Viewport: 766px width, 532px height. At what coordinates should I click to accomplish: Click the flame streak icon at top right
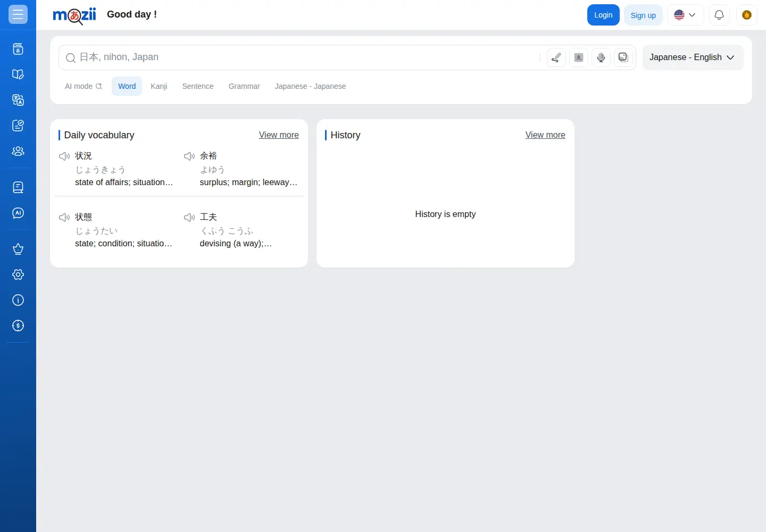pyautogui.click(x=747, y=15)
